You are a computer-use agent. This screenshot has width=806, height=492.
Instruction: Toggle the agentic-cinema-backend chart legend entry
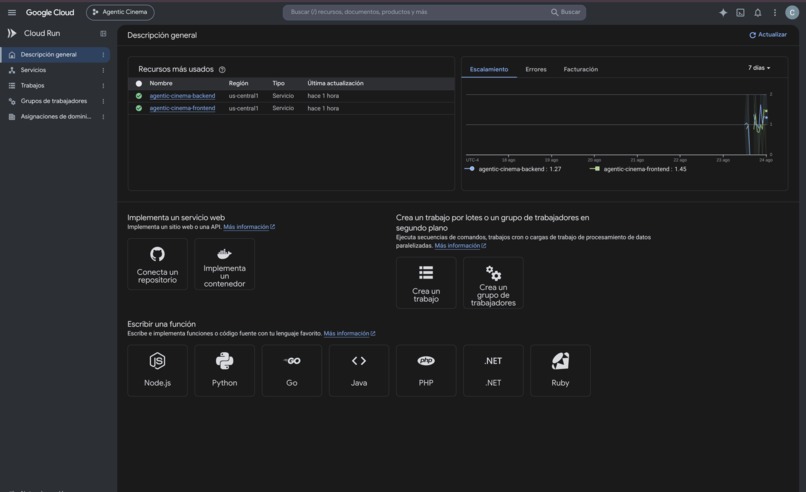(x=512, y=169)
